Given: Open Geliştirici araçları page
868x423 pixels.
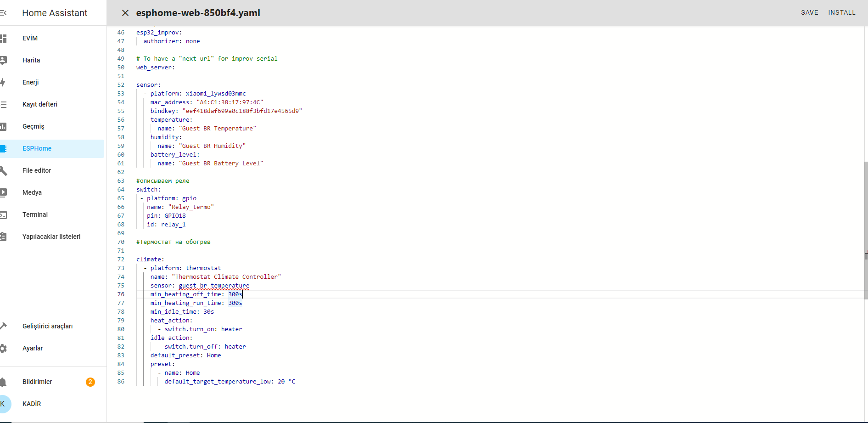Looking at the screenshot, I should [47, 327].
